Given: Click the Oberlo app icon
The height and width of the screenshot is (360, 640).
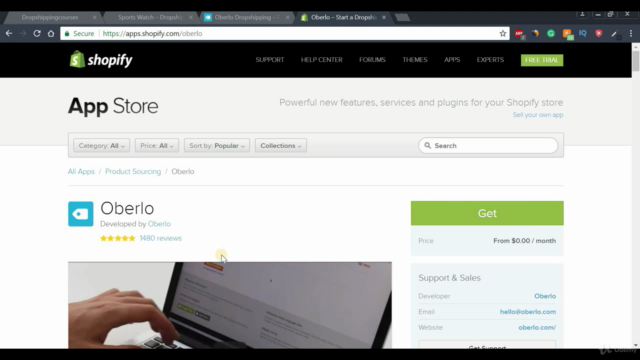Looking at the screenshot, I should pos(80,214).
